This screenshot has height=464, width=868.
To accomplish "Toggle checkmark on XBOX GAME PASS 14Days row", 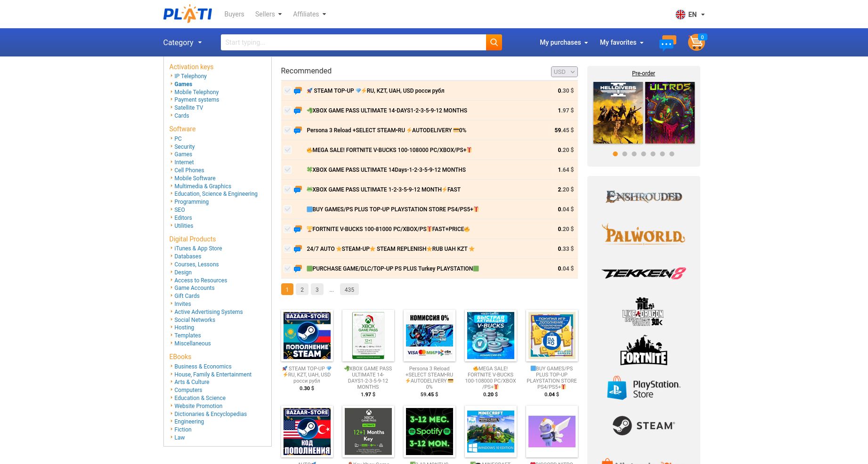I will pyautogui.click(x=287, y=170).
